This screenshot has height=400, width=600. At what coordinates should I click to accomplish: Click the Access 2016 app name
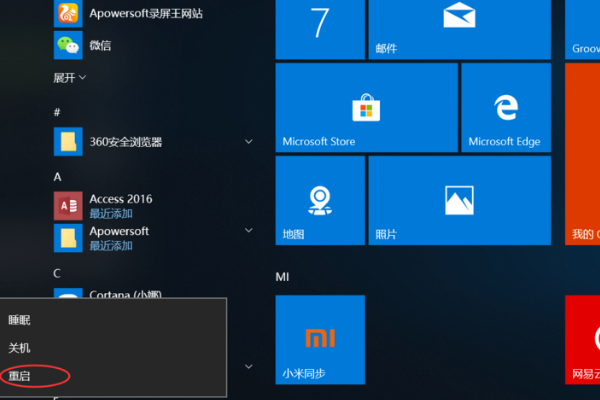click(x=121, y=199)
